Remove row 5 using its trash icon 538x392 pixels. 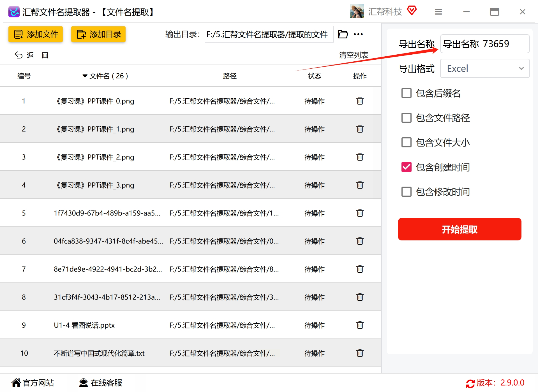(x=360, y=213)
